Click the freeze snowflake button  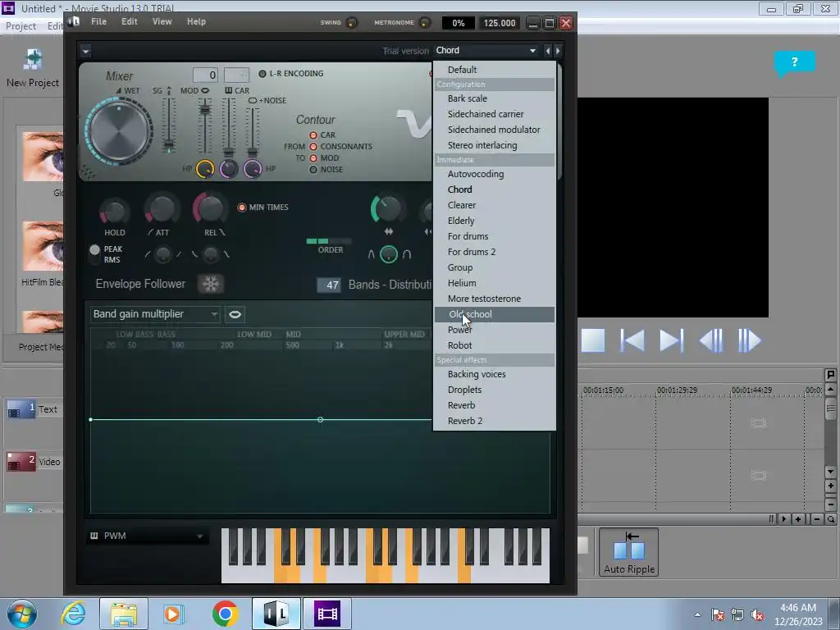tap(211, 284)
